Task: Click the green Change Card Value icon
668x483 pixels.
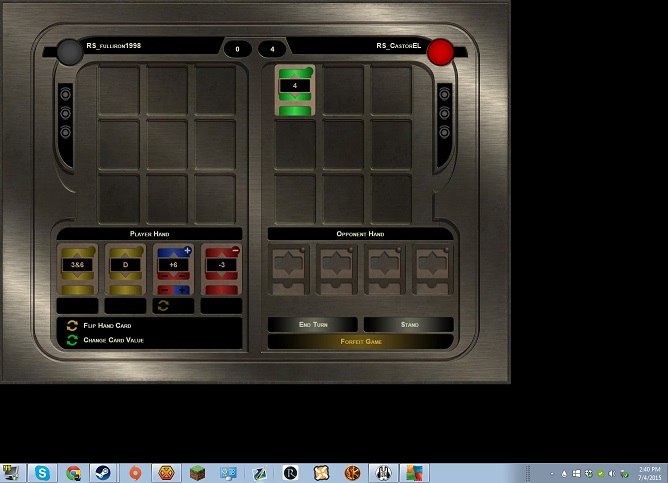Action: (x=72, y=340)
